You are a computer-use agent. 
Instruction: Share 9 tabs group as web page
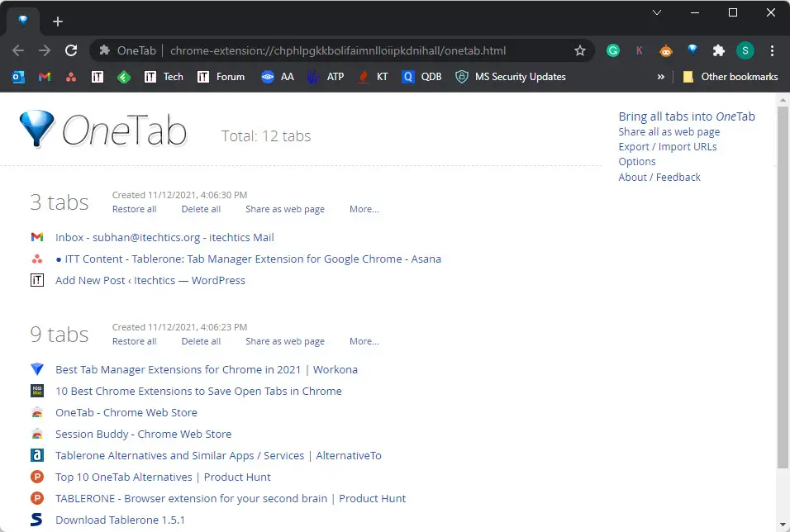pyautogui.click(x=285, y=341)
